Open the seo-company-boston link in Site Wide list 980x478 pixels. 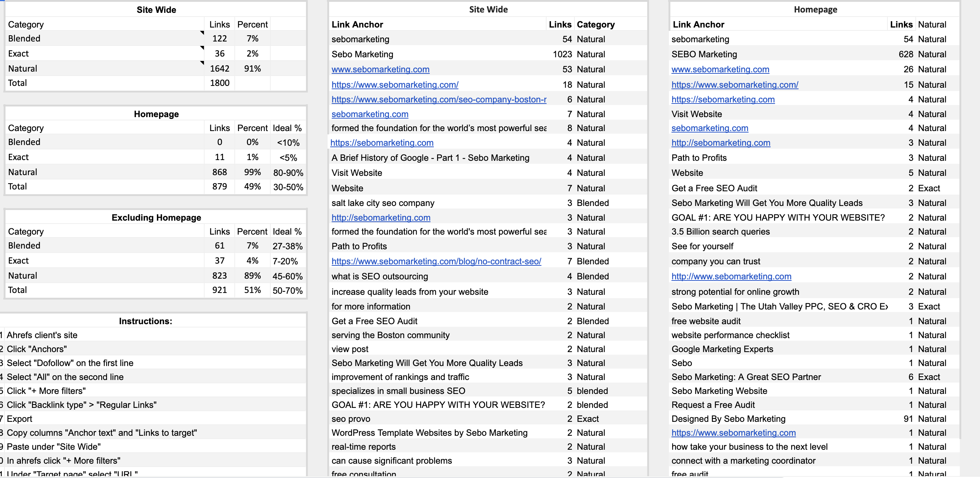tap(439, 99)
